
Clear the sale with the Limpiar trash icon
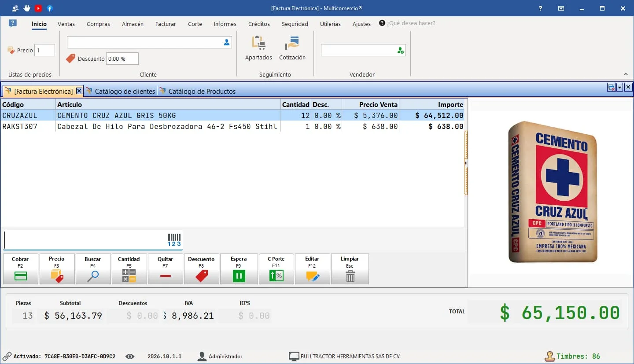pyautogui.click(x=350, y=269)
